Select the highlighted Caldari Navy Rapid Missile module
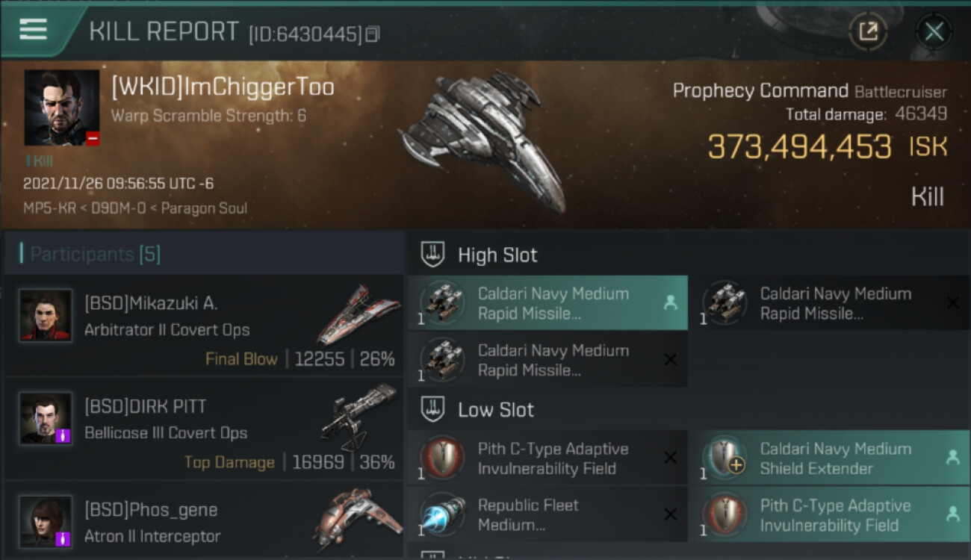The image size is (971, 560). click(547, 303)
